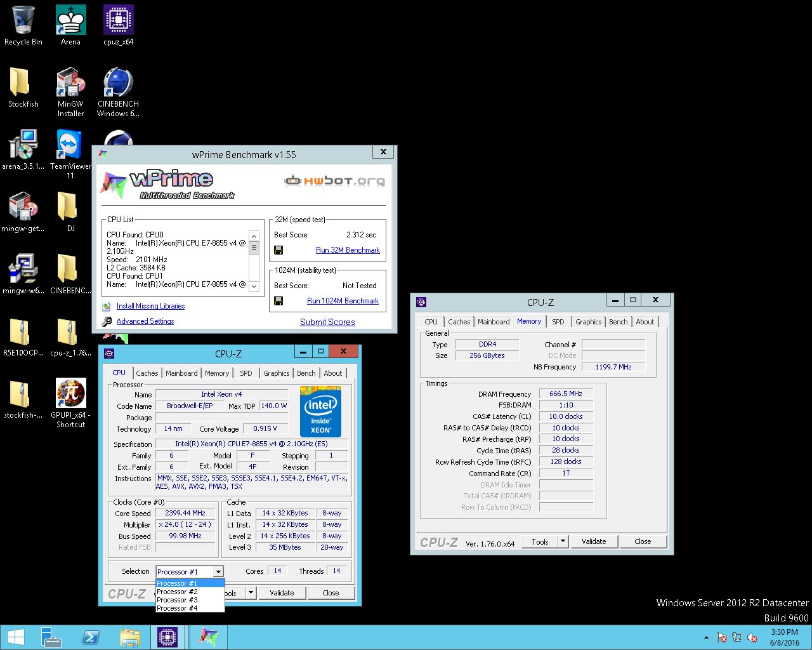812x650 pixels.
Task: Click Submit Scores link in wPrime
Action: [327, 322]
